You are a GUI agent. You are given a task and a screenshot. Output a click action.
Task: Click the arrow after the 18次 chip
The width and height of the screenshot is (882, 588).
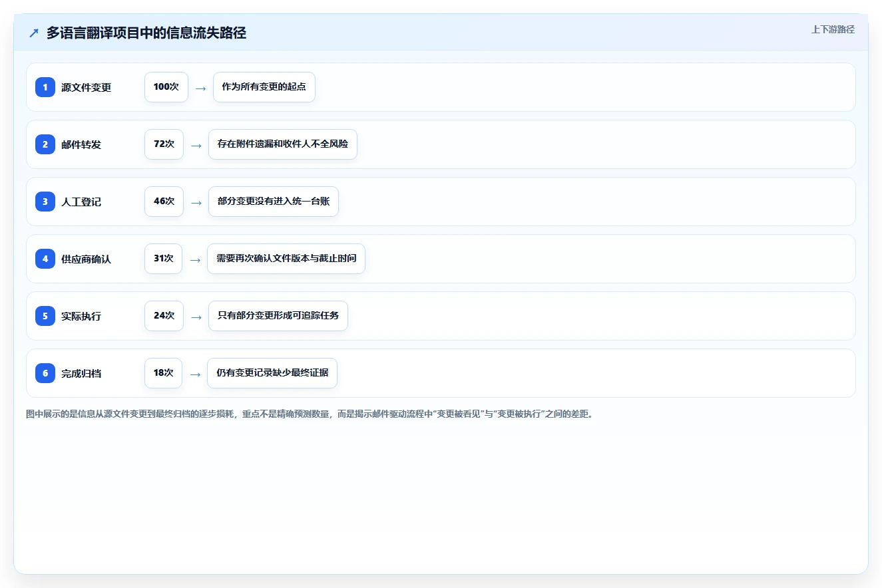click(195, 374)
